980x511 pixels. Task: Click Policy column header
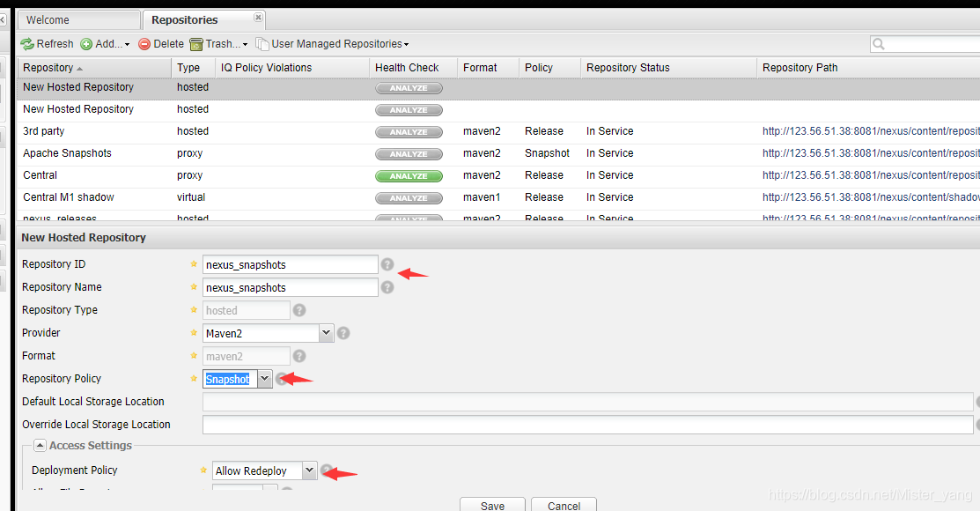click(550, 68)
